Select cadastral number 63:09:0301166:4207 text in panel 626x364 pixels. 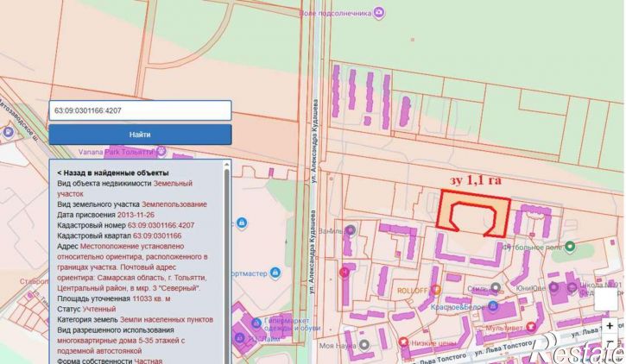click(x=161, y=225)
